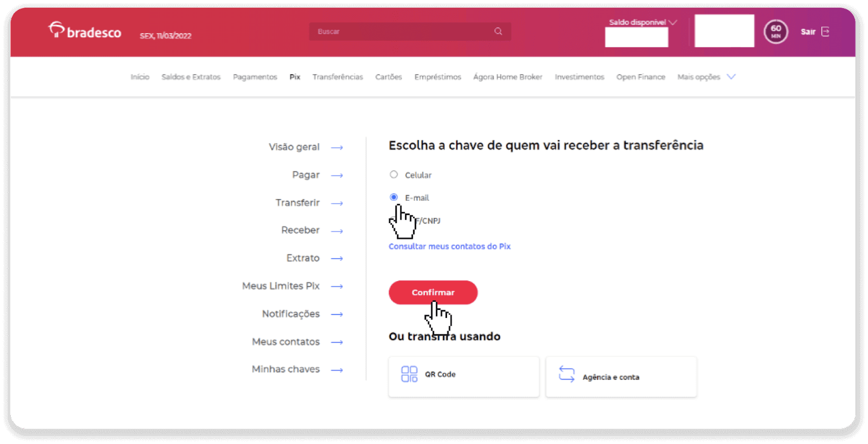Screen dimensions: 868x444
Task: Select the E-mail radio button
Action: pyautogui.click(x=394, y=198)
